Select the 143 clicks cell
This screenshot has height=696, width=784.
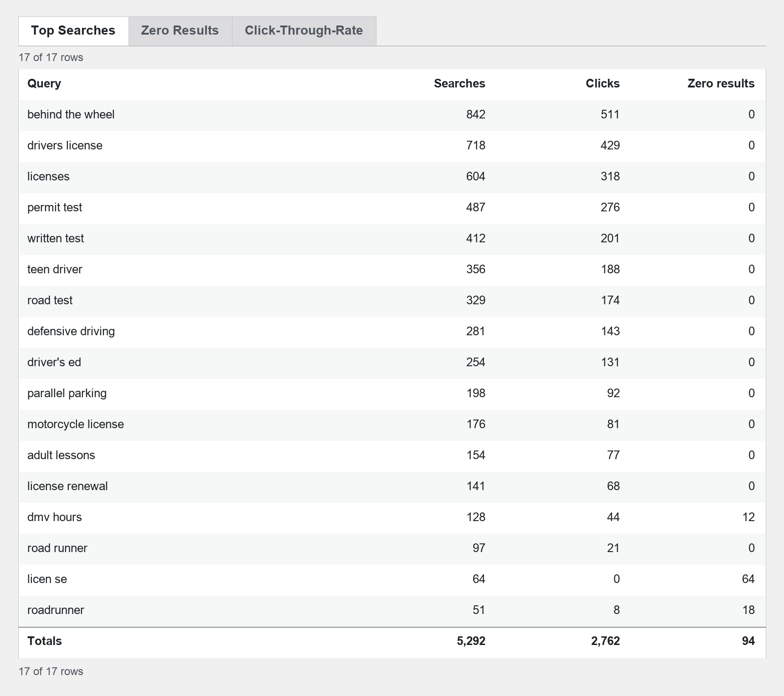(610, 332)
